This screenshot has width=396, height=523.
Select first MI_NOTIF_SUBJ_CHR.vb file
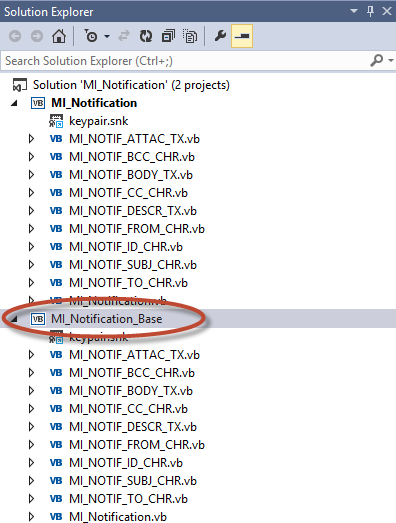click(133, 265)
